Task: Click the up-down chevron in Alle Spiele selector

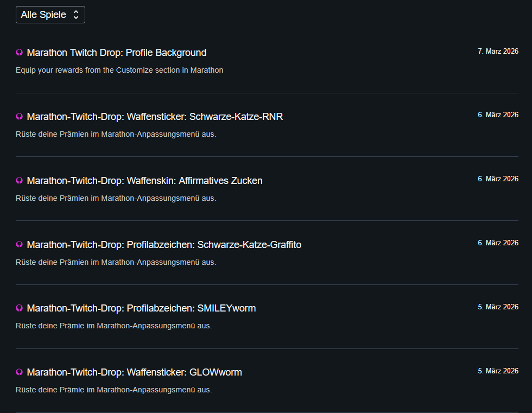Action: (x=76, y=15)
